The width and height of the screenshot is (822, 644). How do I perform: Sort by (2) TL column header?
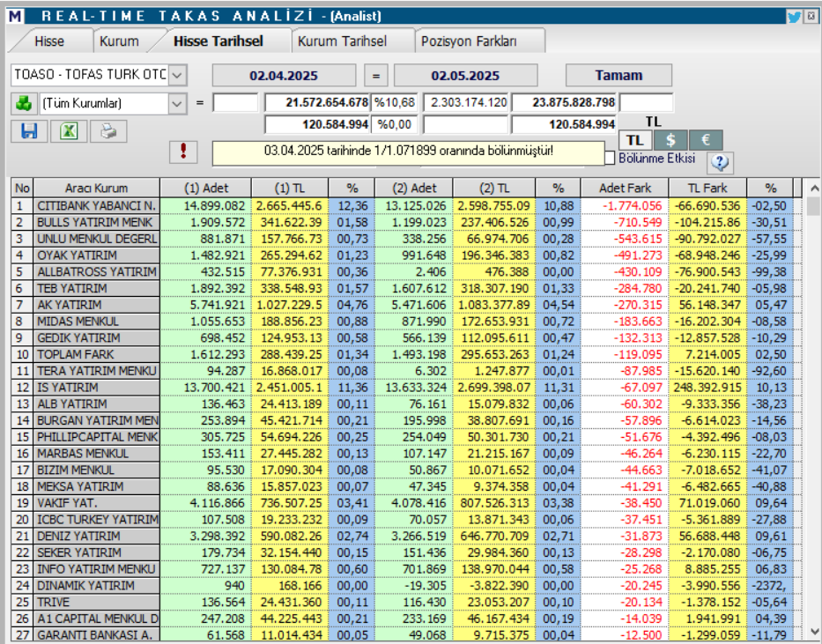click(x=494, y=189)
